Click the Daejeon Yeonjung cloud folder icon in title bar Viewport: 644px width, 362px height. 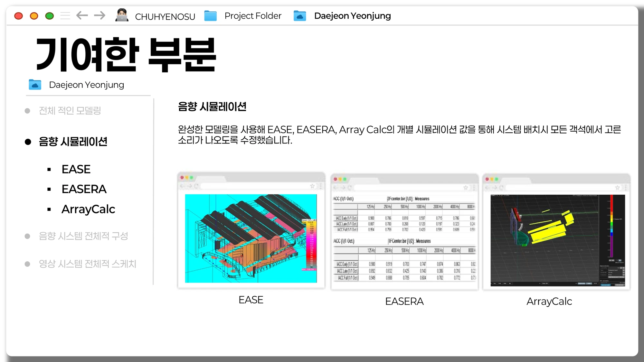(300, 15)
